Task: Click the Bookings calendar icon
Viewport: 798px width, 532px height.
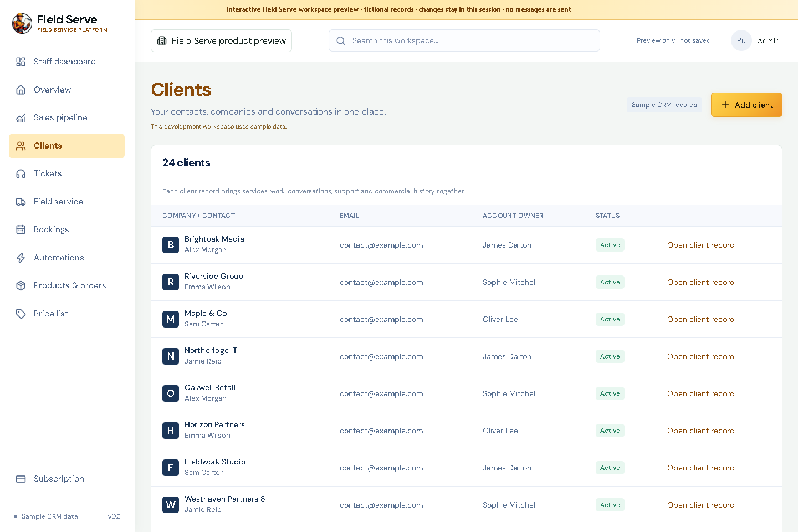Action: pyautogui.click(x=21, y=229)
